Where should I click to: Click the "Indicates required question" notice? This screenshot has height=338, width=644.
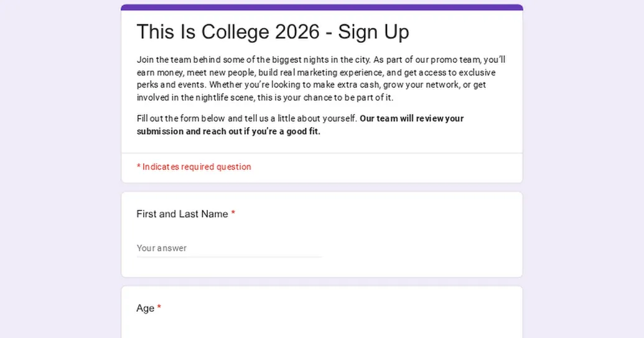click(197, 167)
